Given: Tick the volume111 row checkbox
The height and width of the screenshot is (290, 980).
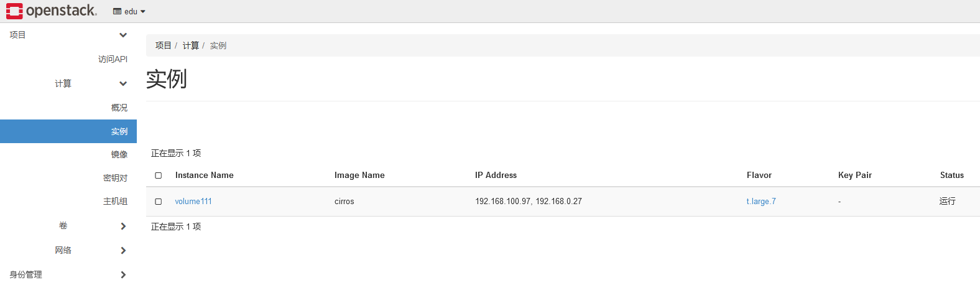Looking at the screenshot, I should (159, 202).
